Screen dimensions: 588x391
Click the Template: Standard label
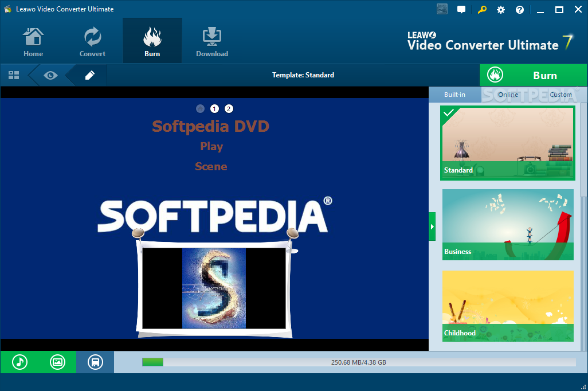[x=303, y=75]
